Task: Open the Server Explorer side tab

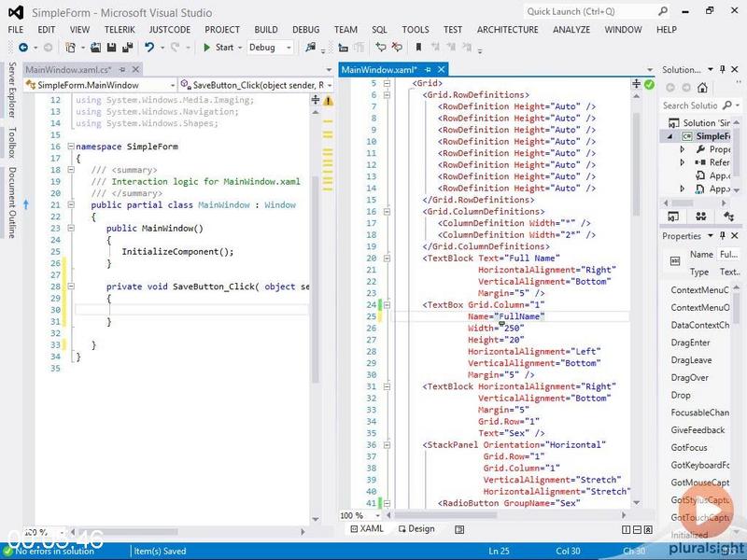Action: click(x=12, y=89)
